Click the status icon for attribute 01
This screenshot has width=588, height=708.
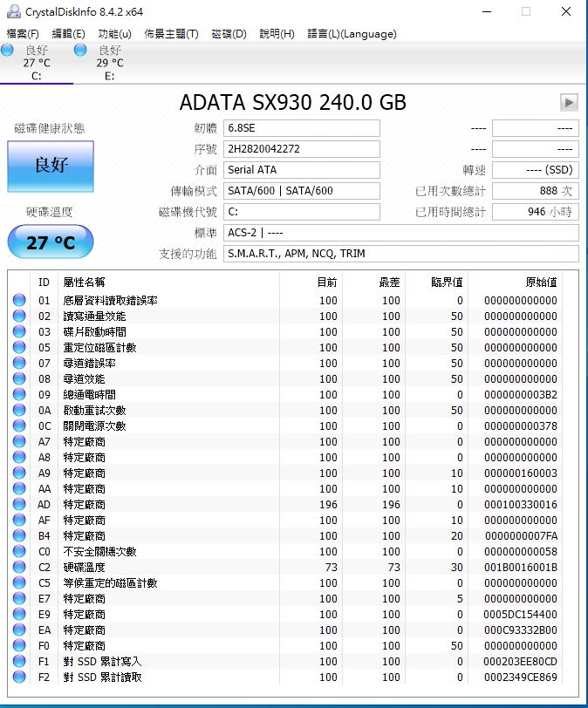19,300
